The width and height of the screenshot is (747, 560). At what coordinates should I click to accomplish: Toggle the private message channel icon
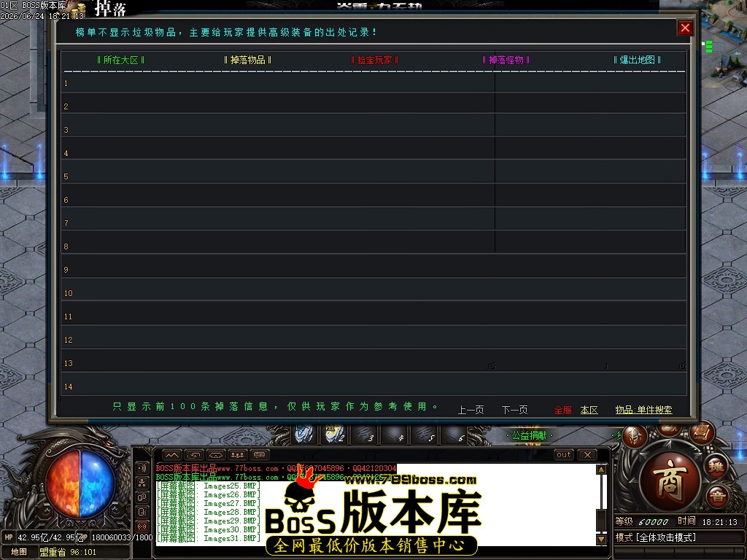[142, 513]
